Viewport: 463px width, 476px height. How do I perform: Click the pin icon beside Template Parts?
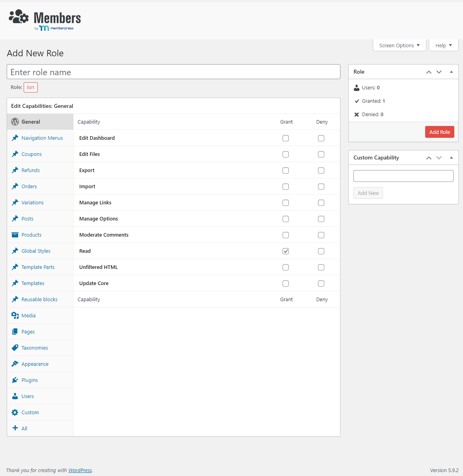[15, 267]
